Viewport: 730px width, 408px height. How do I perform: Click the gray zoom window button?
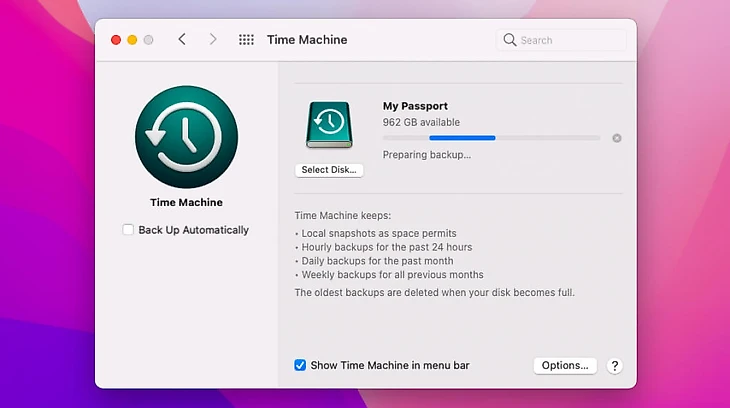click(148, 40)
